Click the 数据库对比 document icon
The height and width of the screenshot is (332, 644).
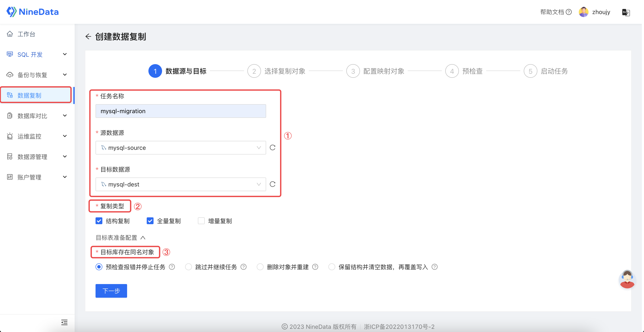point(10,116)
